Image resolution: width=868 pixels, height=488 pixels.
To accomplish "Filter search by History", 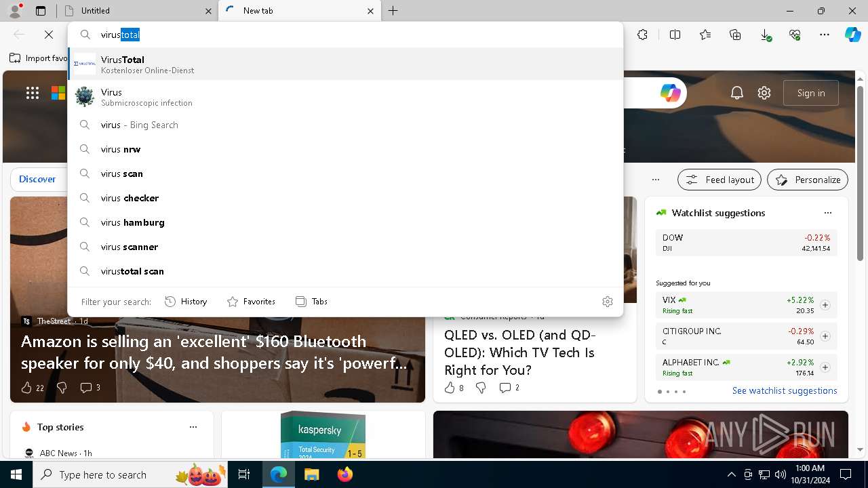I will point(186,302).
